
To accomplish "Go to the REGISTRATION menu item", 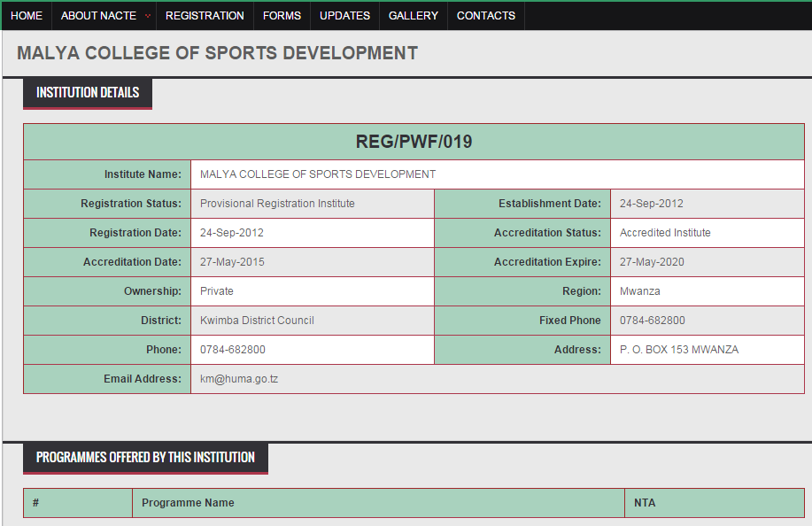I will pos(205,16).
